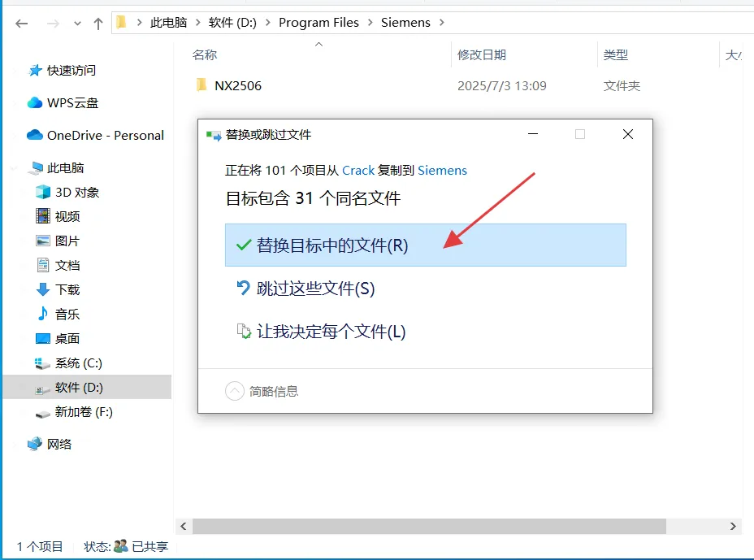Click the forward navigation arrow
Image resolution: width=754 pixels, height=560 pixels.
(x=53, y=23)
